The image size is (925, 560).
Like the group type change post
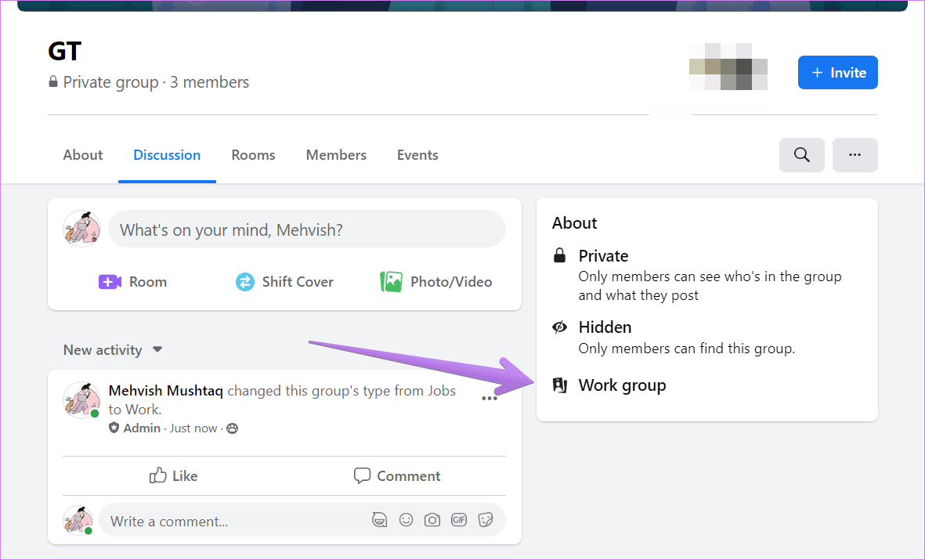coord(173,475)
